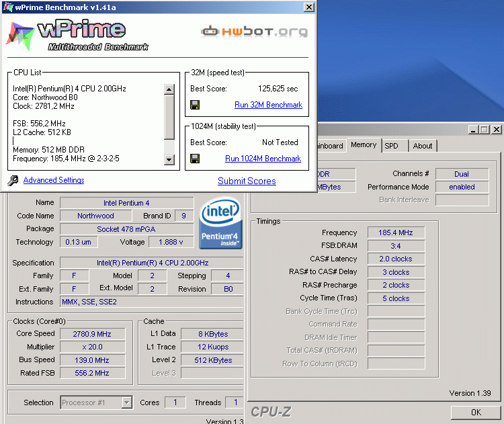504x424 pixels.
Task: Close the wPrime Benchmark window
Action: click(x=309, y=7)
